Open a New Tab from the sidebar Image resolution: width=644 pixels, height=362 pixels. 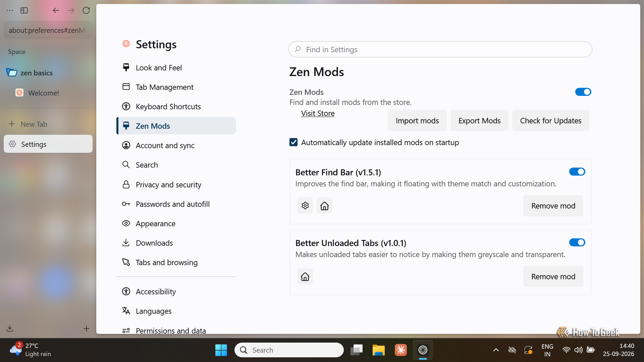pos(48,124)
